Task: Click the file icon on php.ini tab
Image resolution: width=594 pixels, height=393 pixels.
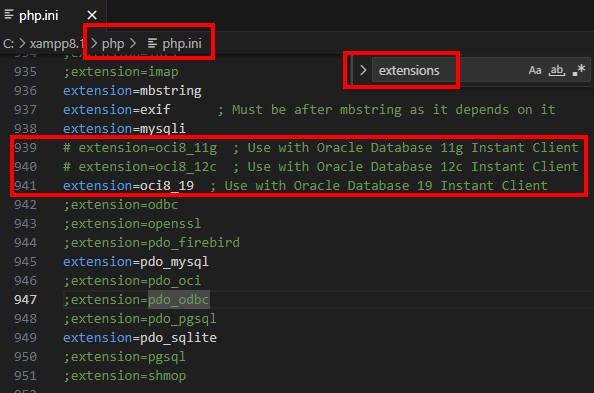Action: pos(9,15)
